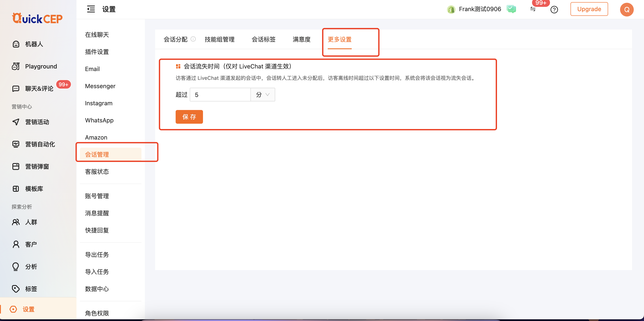Select 会话标签 tab
Viewport: 644px width, 321px height.
[263, 39]
